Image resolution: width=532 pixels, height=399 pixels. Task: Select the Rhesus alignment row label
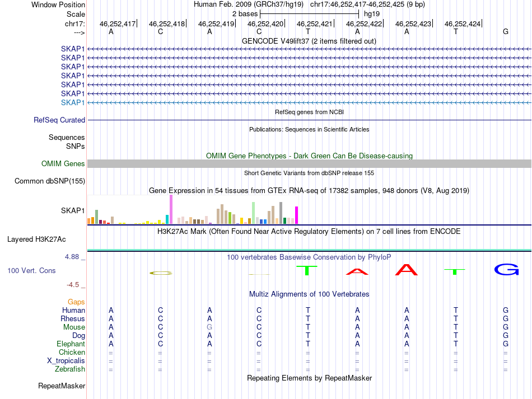(73, 318)
